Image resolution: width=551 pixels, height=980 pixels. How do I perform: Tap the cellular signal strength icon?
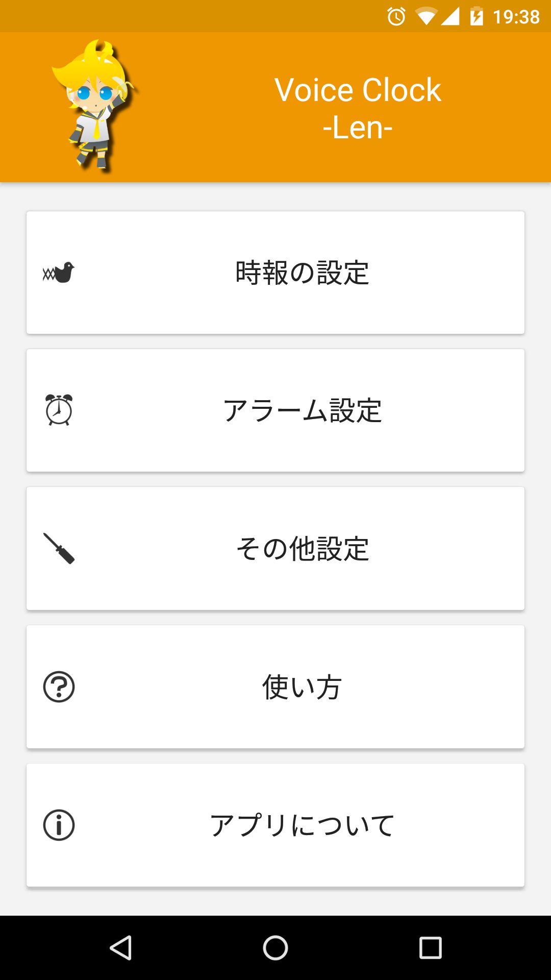point(450,17)
